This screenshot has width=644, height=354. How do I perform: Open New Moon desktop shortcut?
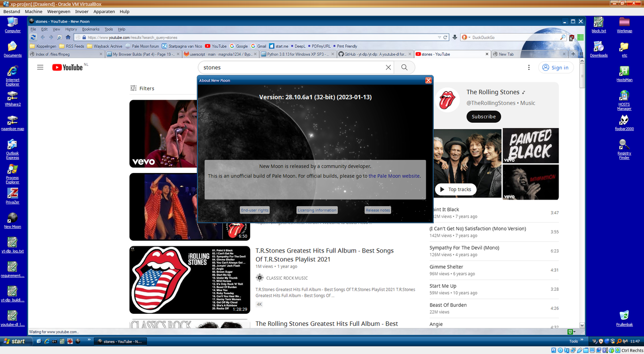pos(13,220)
